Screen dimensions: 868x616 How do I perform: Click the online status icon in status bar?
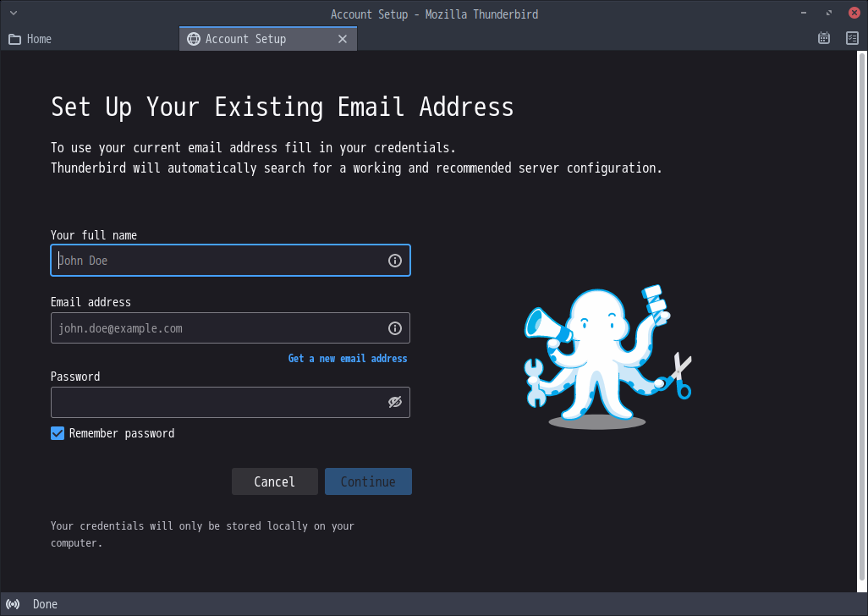tap(13, 604)
